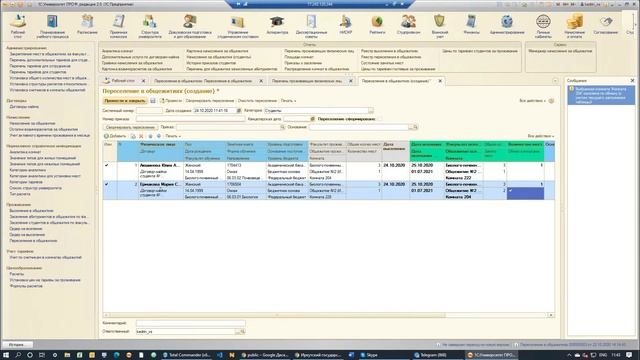Image resolution: width=640 pixels, height=360 pixels.
Task: Open calendar picker for Канцелярская дата
Action: [x=312, y=119]
